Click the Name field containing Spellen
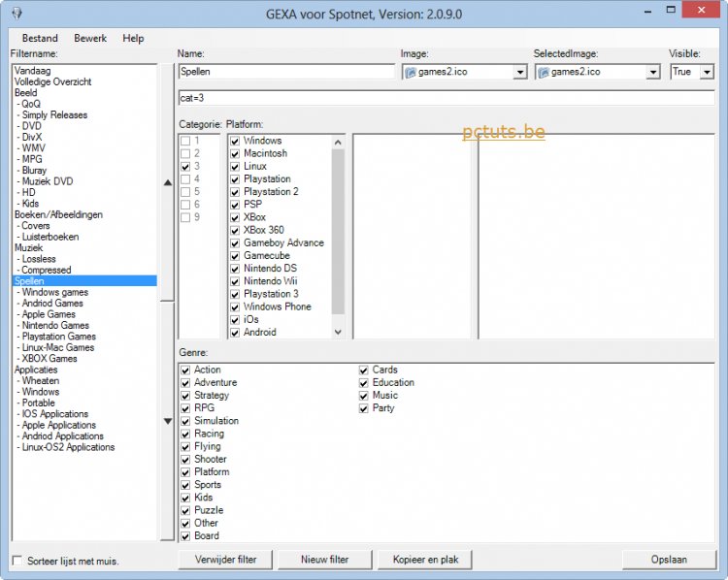728x580 pixels. point(286,72)
